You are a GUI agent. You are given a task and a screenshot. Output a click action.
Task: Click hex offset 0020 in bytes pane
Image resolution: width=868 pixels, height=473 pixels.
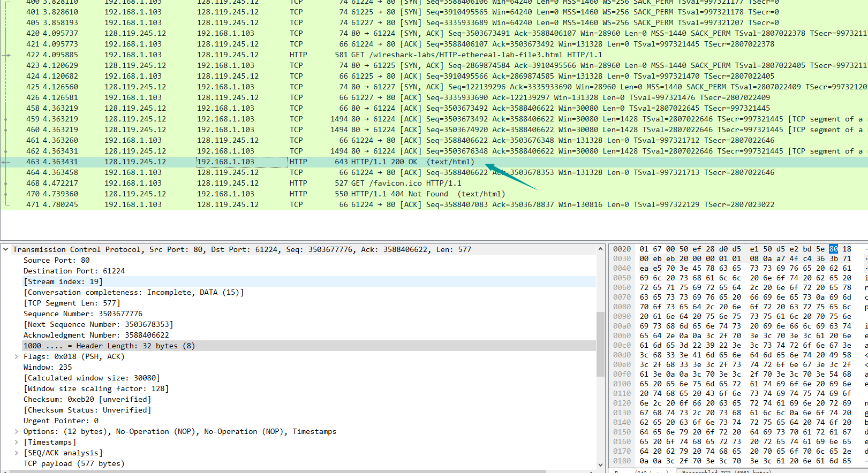622,249
